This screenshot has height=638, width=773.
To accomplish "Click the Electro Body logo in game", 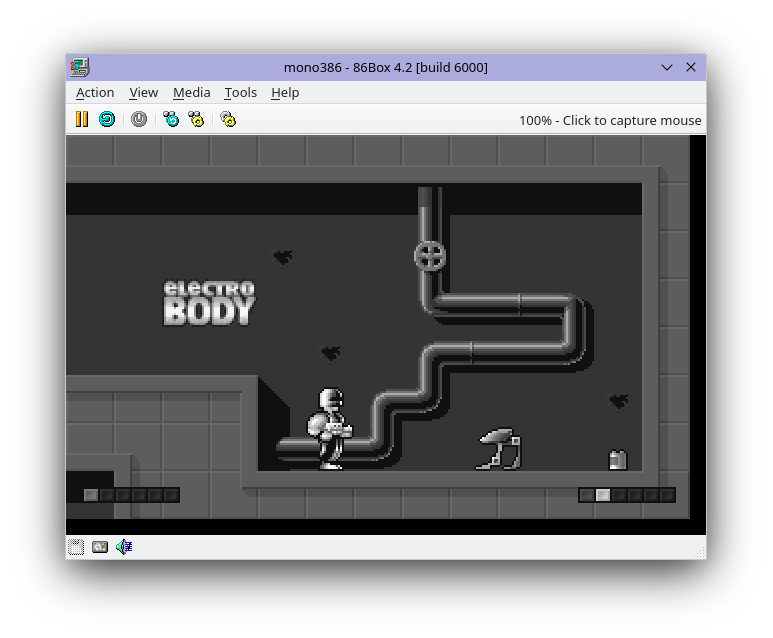I will pos(209,303).
